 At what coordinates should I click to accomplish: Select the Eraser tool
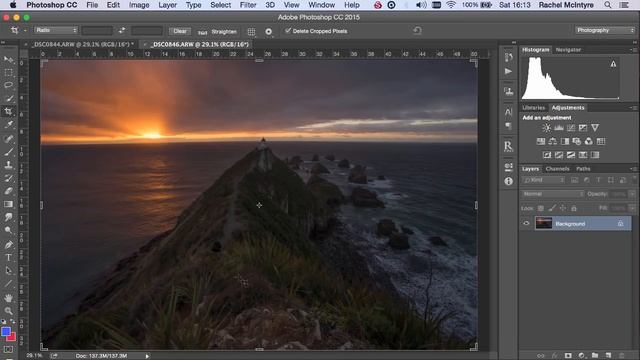(x=8, y=191)
